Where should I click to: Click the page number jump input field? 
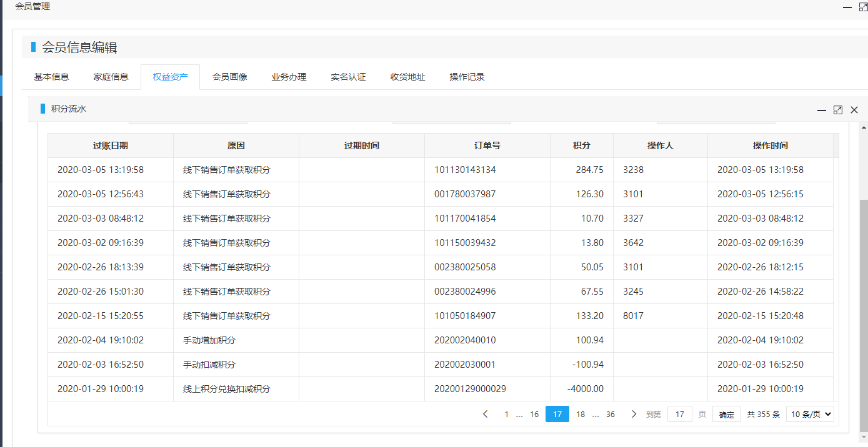[x=680, y=414]
